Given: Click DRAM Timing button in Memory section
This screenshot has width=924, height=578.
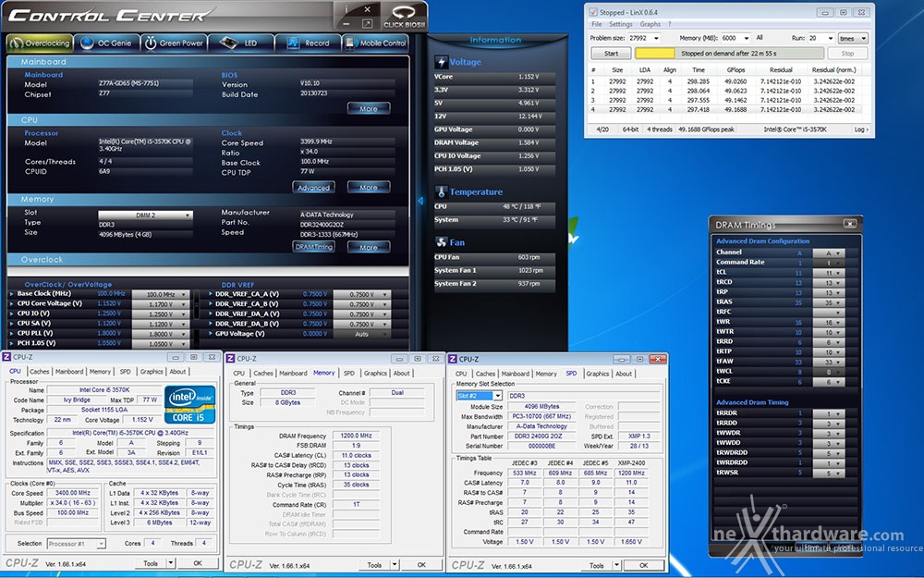Looking at the screenshot, I should (x=313, y=247).
